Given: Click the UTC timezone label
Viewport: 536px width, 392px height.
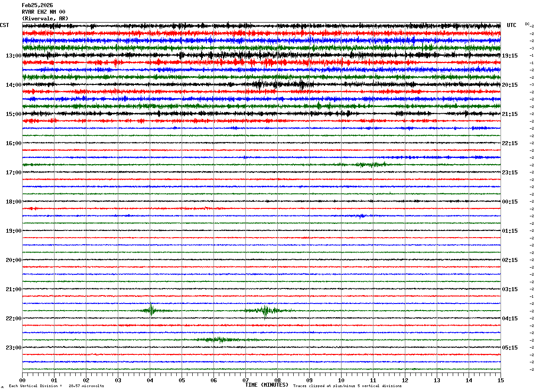Looking at the screenshot, I should [x=512, y=25].
